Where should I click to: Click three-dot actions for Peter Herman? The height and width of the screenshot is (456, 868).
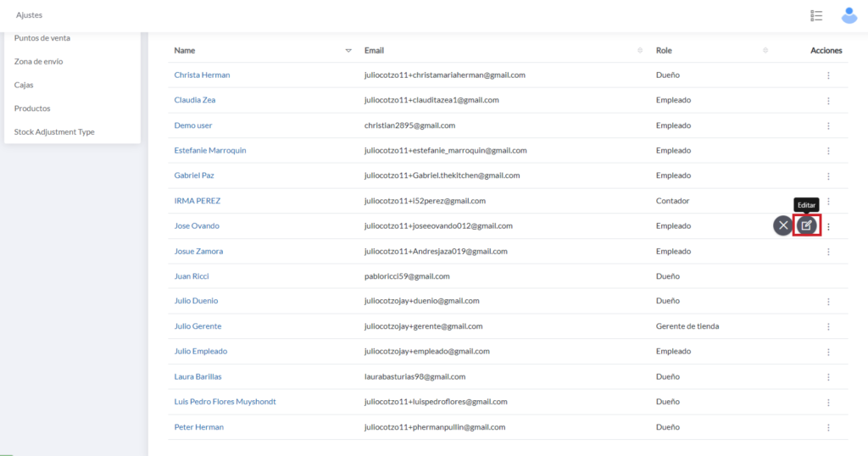point(828,427)
